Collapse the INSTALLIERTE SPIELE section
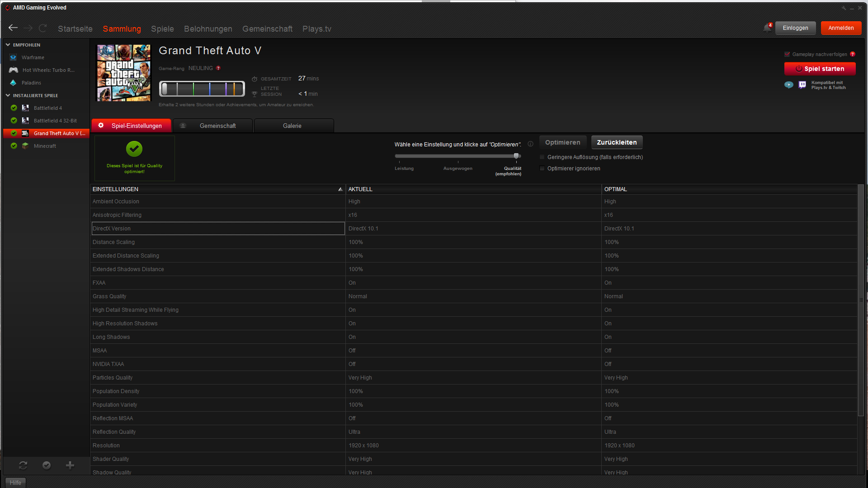The height and width of the screenshot is (488, 868). (8, 95)
